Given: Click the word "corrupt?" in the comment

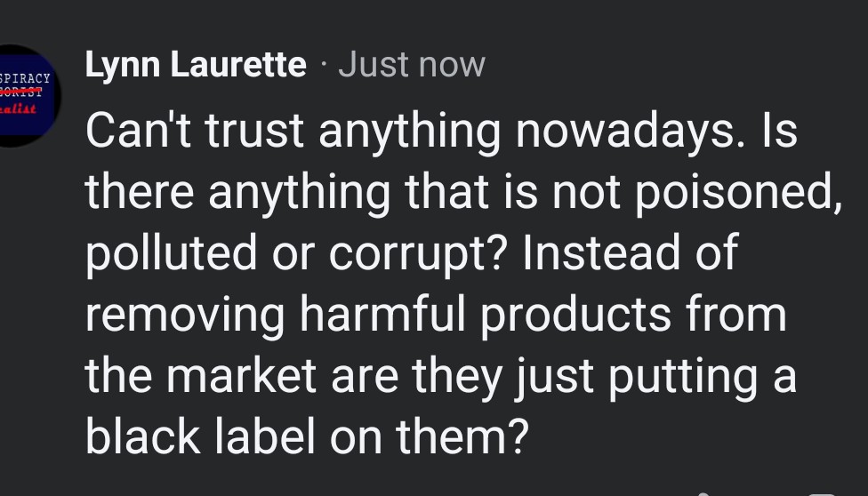Looking at the screenshot, I should [420, 255].
